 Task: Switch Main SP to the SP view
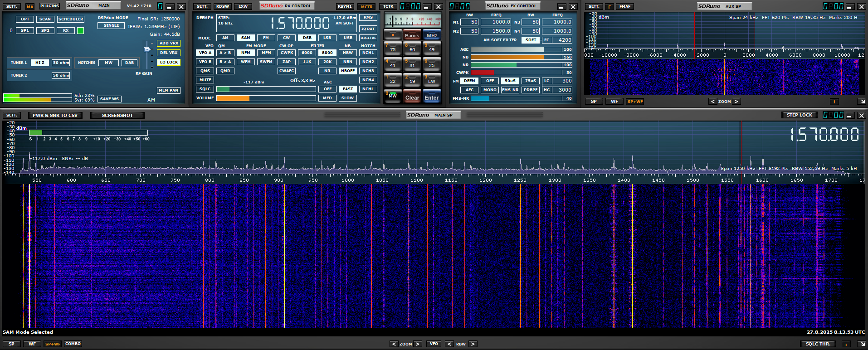coord(11,344)
